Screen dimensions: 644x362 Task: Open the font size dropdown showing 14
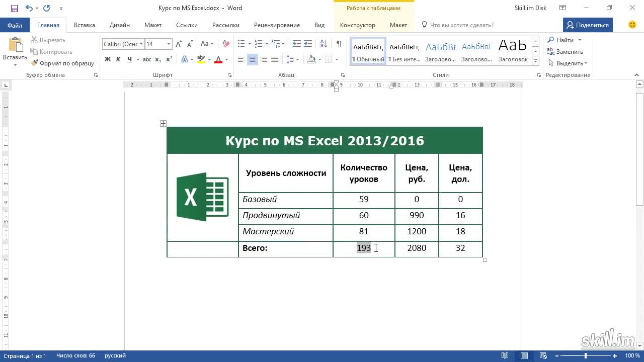tap(169, 44)
